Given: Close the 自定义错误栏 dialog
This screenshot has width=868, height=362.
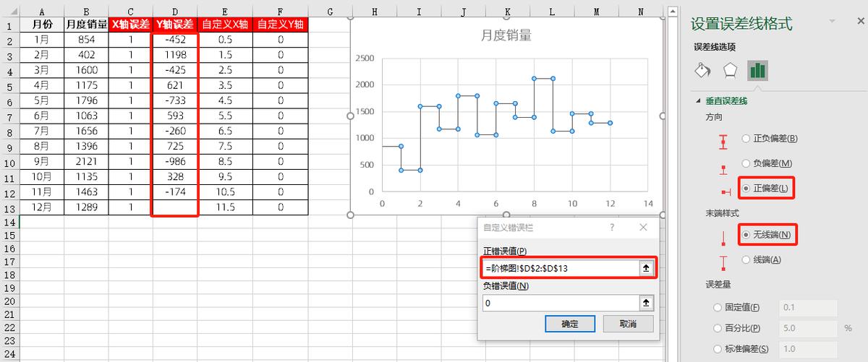Looking at the screenshot, I should [643, 227].
